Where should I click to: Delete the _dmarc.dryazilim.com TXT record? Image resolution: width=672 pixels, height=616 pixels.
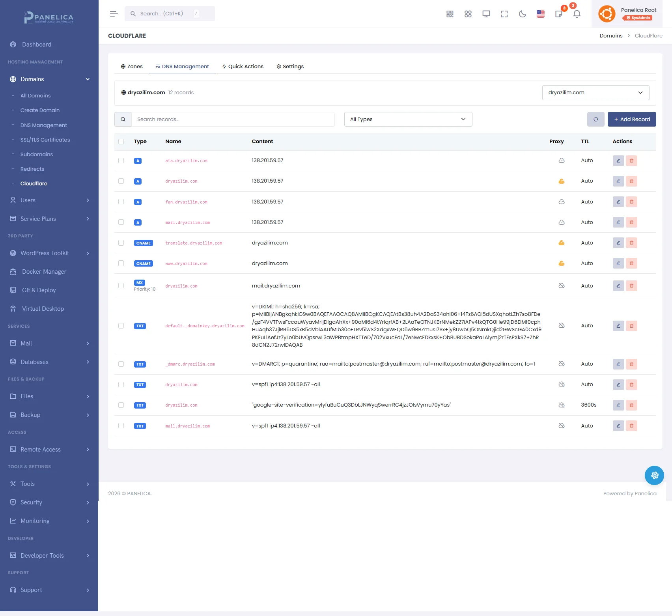631,364
